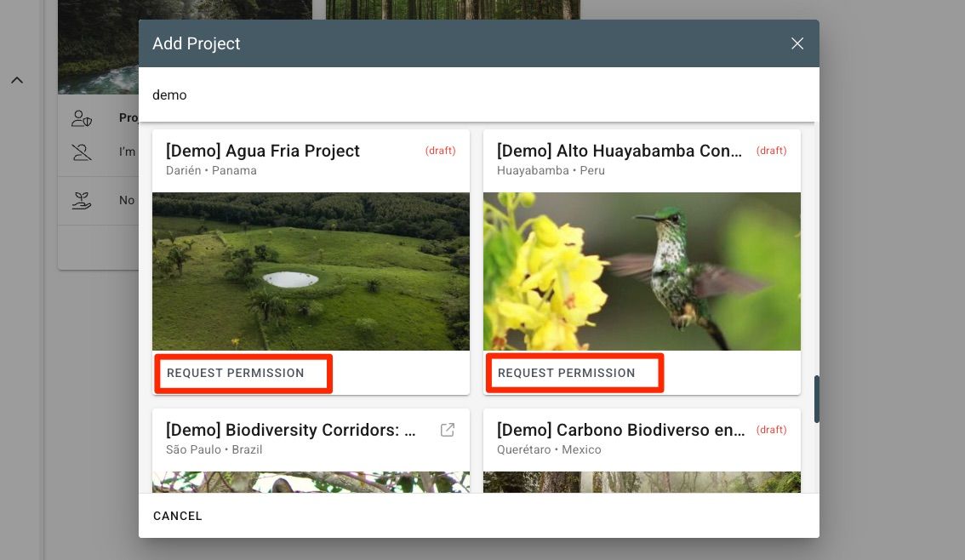Click the Add Project dialog title
Image resolution: width=965 pixels, height=560 pixels.
pyautogui.click(x=196, y=43)
